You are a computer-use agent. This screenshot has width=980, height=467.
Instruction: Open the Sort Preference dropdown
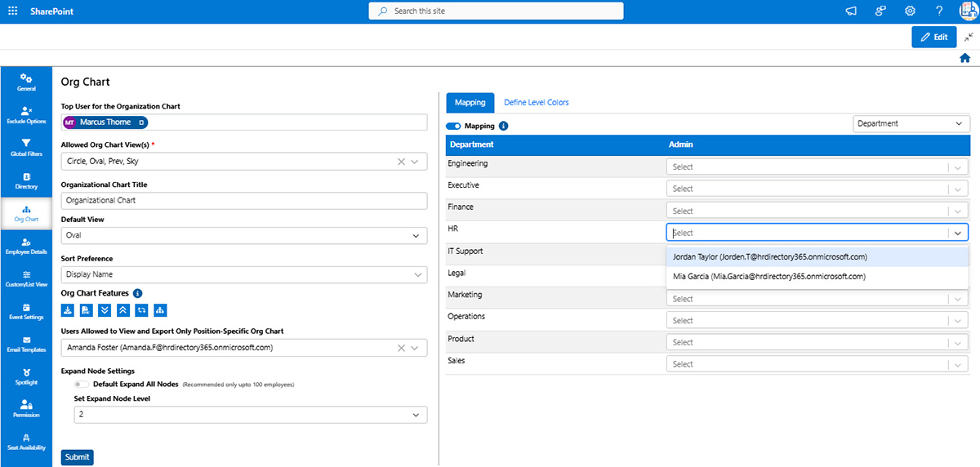click(244, 274)
